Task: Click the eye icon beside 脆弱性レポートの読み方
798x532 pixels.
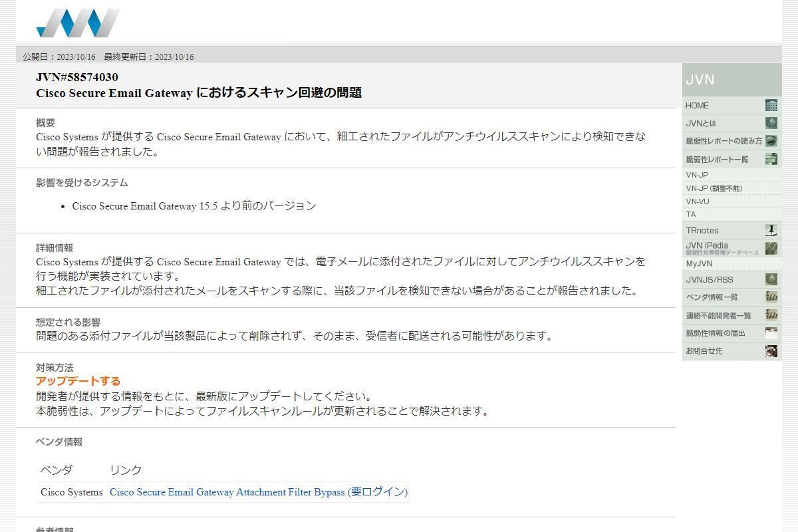Action: tap(771, 141)
